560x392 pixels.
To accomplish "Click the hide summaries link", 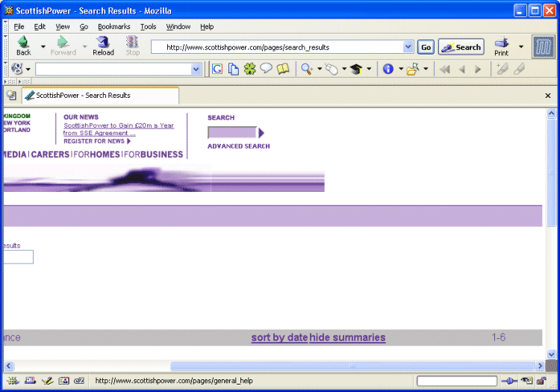I will (347, 337).
